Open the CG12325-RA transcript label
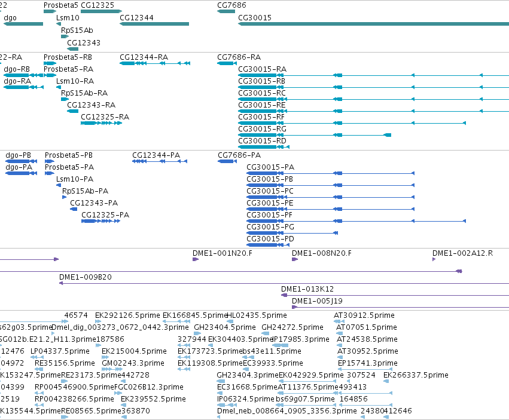Image resolution: width=509 pixels, height=420 pixels. [x=105, y=117]
